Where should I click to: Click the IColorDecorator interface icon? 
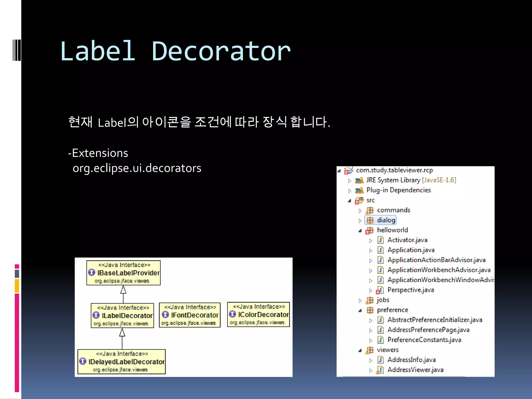[x=232, y=314]
